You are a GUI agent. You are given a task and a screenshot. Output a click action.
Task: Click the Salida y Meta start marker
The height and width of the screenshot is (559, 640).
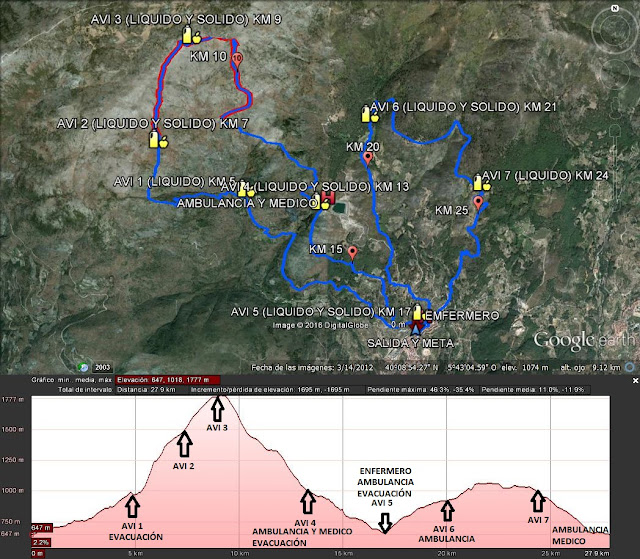pyautogui.click(x=415, y=329)
